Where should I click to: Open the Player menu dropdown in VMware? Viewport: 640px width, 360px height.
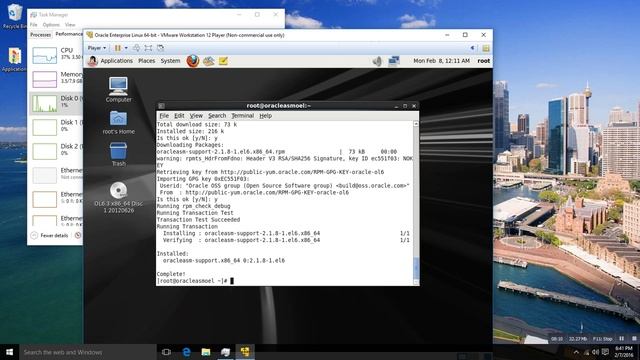click(97, 48)
